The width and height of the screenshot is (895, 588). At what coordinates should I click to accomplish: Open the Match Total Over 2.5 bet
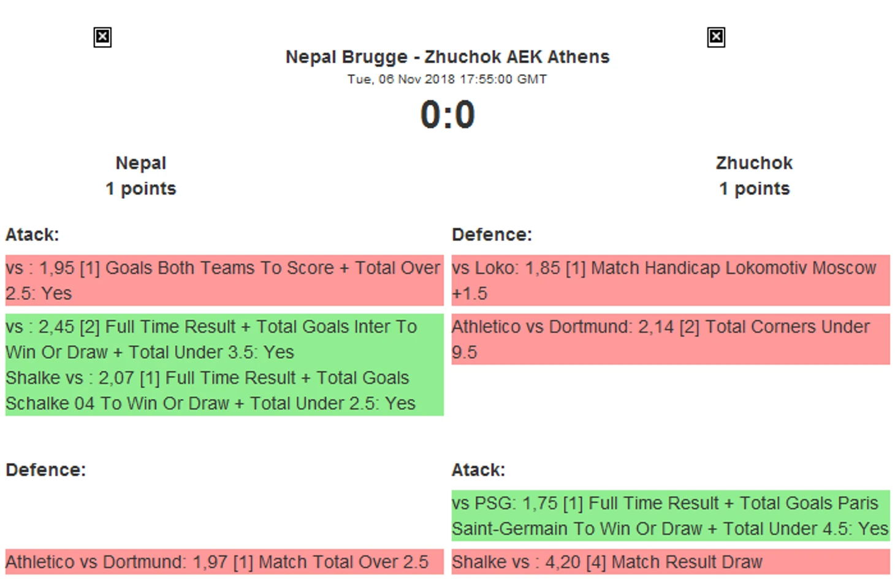224,562
